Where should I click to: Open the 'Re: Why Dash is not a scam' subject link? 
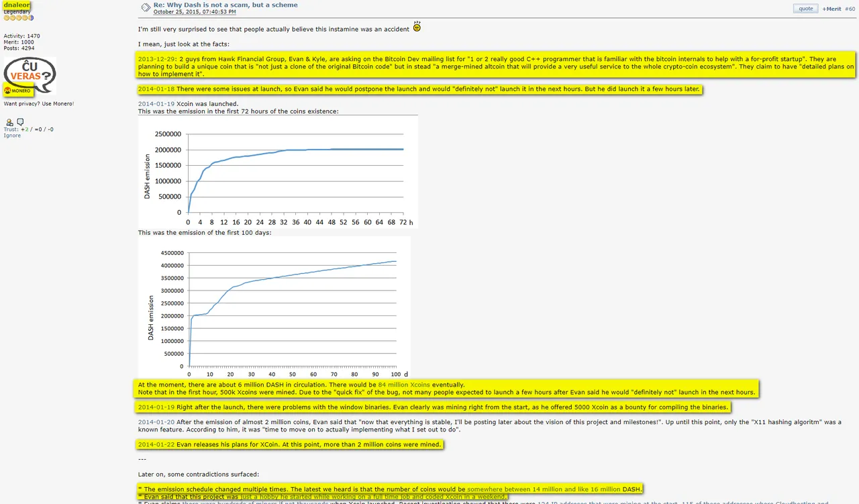[225, 5]
